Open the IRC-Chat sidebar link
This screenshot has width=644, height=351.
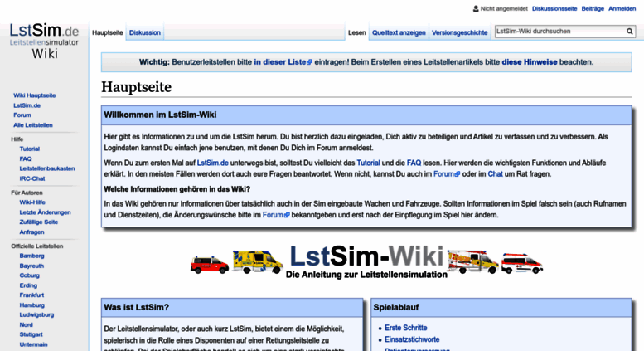tap(32, 178)
